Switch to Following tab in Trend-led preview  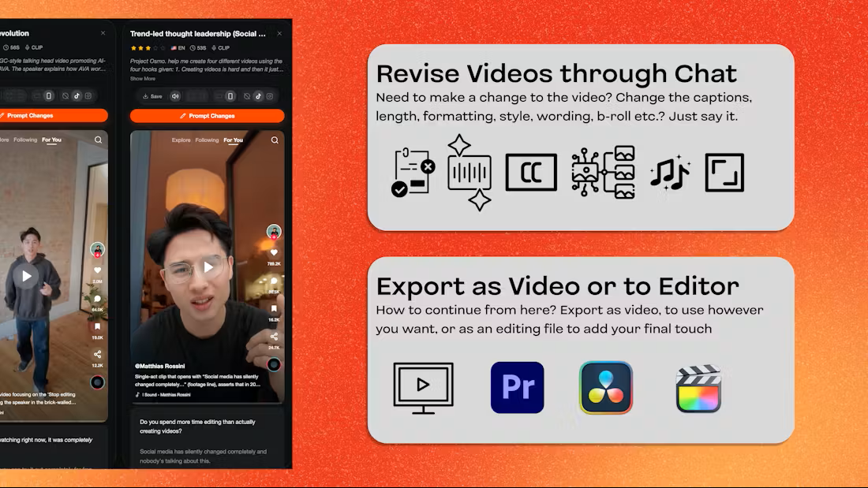tap(207, 140)
